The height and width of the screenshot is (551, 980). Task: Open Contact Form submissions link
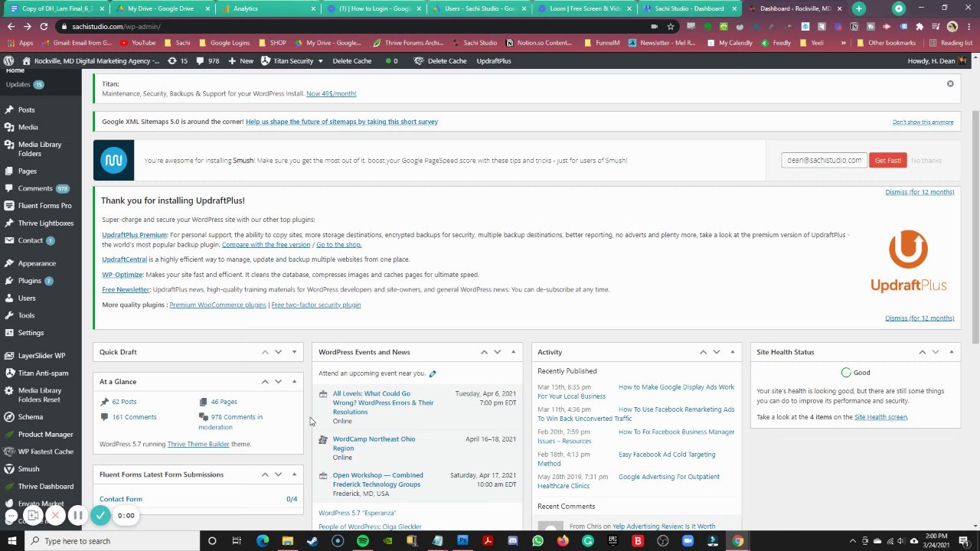121,499
